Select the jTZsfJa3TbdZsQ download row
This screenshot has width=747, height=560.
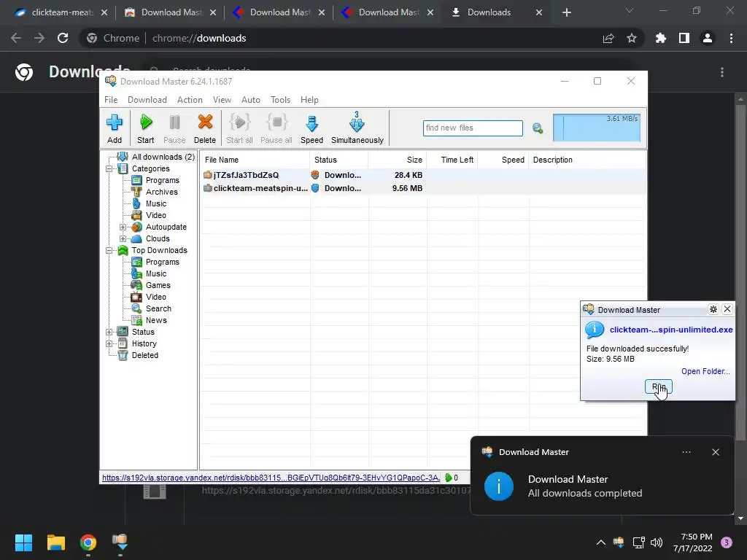point(423,175)
